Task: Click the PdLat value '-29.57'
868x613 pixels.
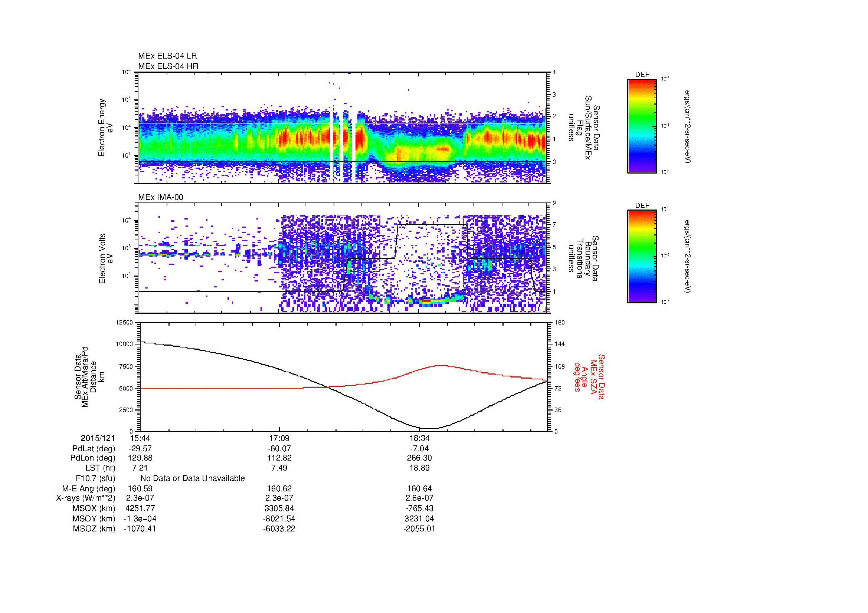Action: 140,449
